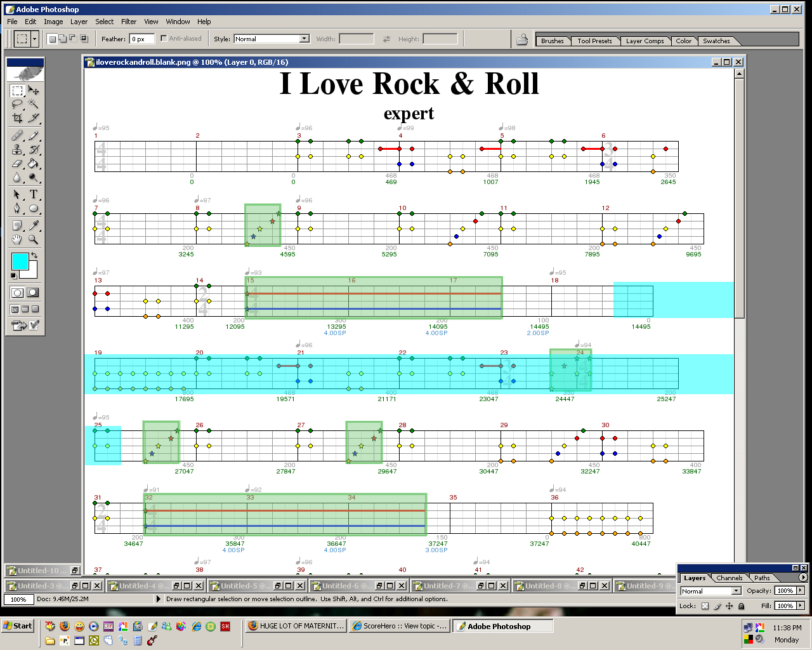Image resolution: width=812 pixels, height=650 pixels.
Task: Open the Filter menu
Action: click(129, 22)
